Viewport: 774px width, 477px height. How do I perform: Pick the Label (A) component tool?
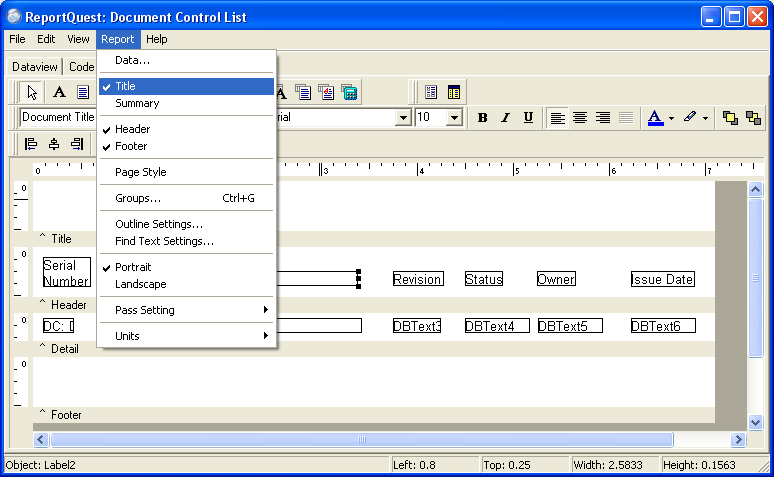59,92
